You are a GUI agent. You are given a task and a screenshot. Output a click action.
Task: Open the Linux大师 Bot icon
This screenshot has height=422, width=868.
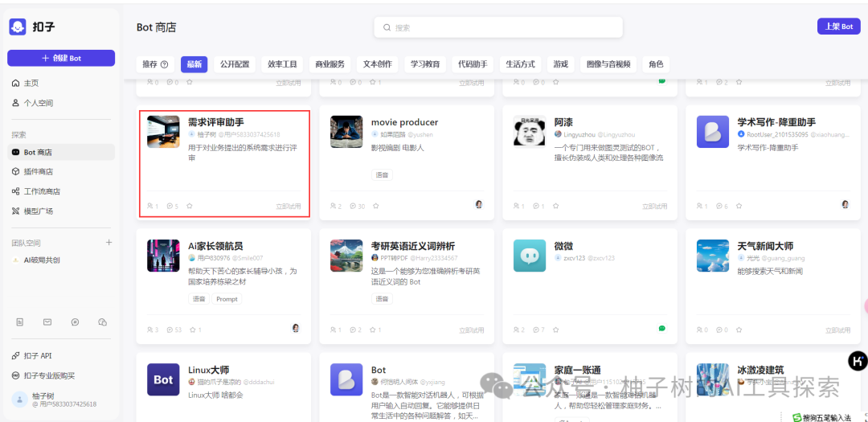[163, 379]
